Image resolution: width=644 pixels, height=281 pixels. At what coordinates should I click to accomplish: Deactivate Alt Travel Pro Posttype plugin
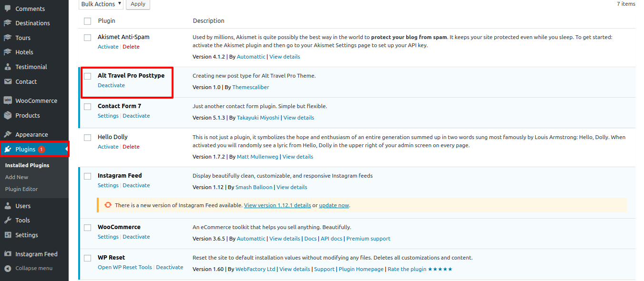point(111,85)
